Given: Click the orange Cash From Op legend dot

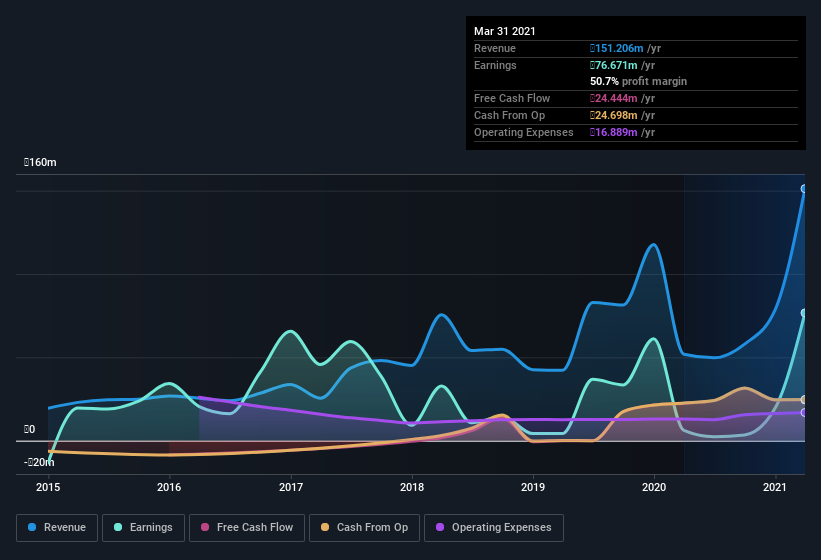Looking at the screenshot, I should pyautogui.click(x=326, y=527).
